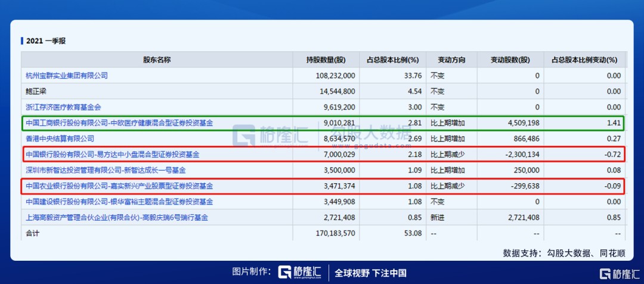Open shareholder link 杭州宝群实业集团有限公司
The width and height of the screenshot is (644, 284).
point(67,76)
